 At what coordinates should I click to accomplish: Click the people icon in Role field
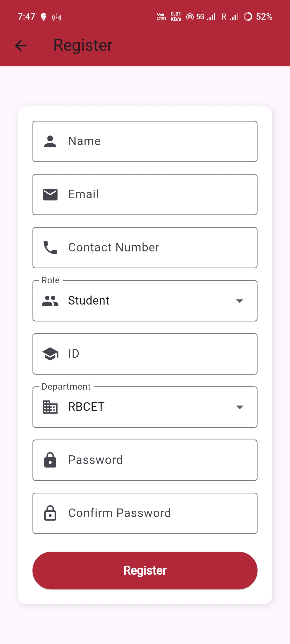coord(50,301)
